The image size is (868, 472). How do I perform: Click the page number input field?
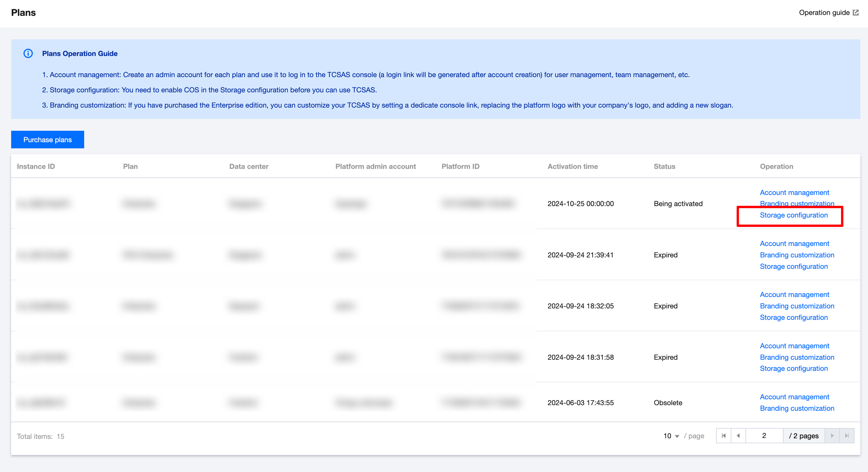click(764, 436)
